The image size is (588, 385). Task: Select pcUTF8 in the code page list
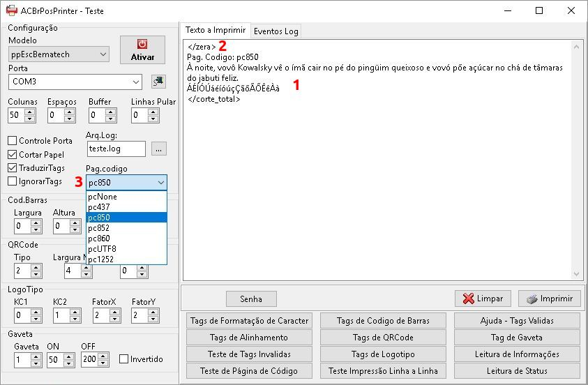126,249
